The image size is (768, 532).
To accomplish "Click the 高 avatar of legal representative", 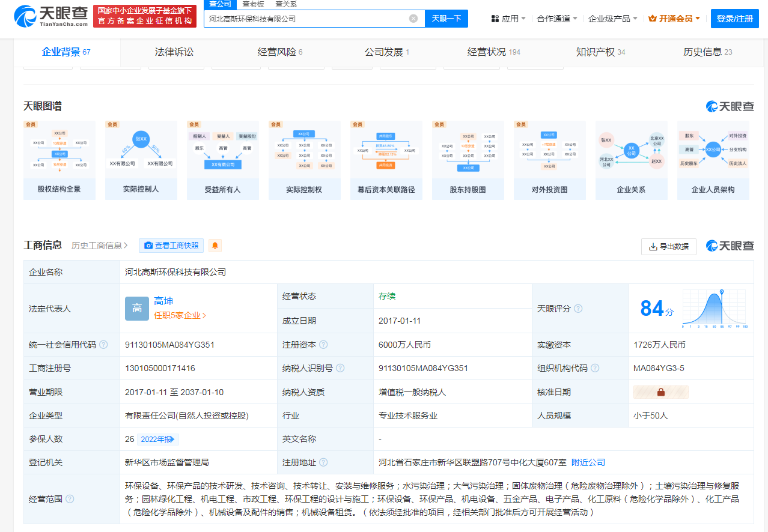I will (137, 308).
